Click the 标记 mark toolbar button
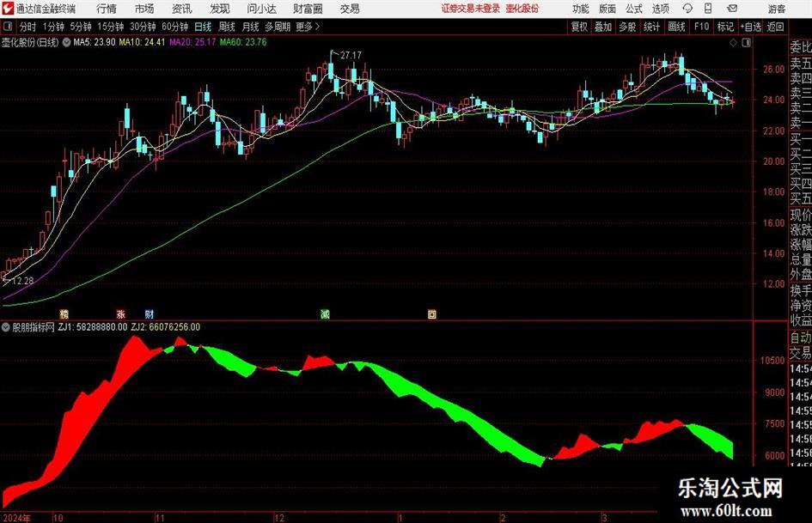The width and height of the screenshot is (812, 523). click(x=725, y=27)
